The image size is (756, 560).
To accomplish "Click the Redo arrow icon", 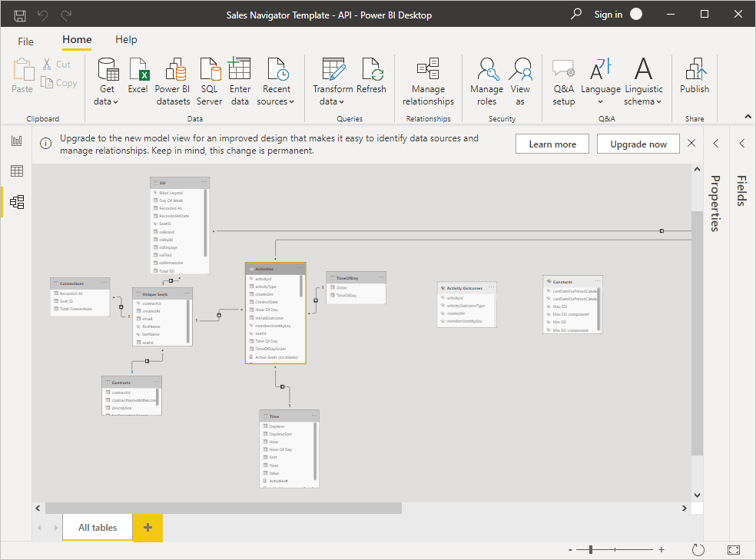I will click(x=66, y=15).
